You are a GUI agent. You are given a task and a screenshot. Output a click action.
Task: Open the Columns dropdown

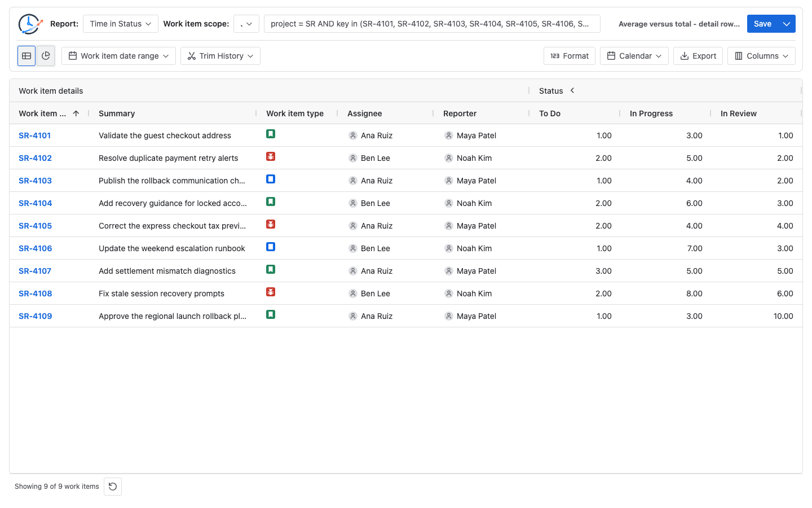761,56
